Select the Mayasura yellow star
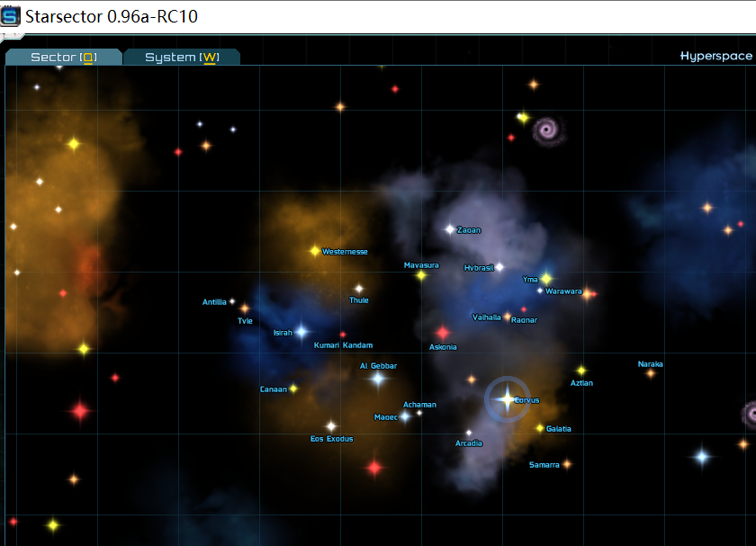Screen dimensions: 756x546 pos(421,275)
